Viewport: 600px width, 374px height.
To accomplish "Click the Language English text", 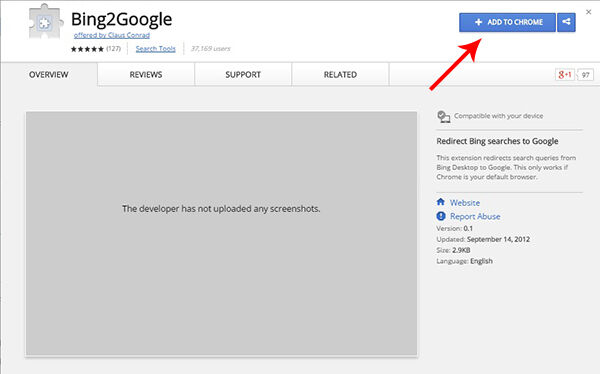I will point(464,261).
